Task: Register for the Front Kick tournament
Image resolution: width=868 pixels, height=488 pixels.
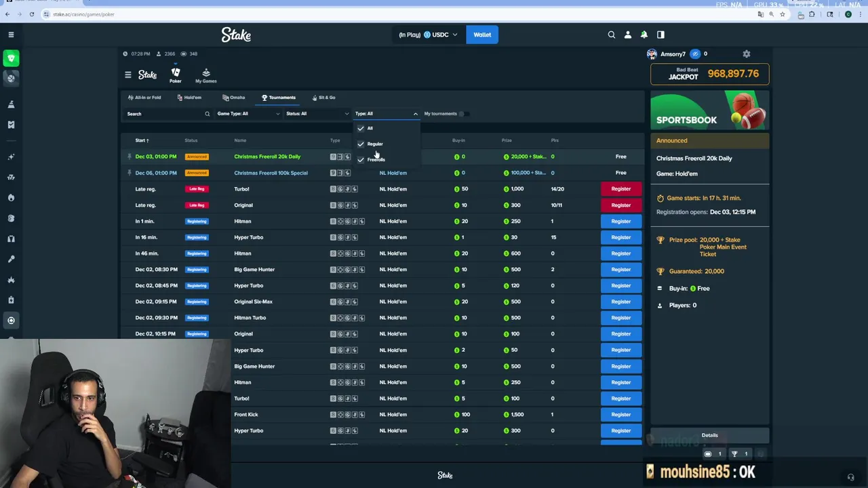Action: click(x=620, y=415)
